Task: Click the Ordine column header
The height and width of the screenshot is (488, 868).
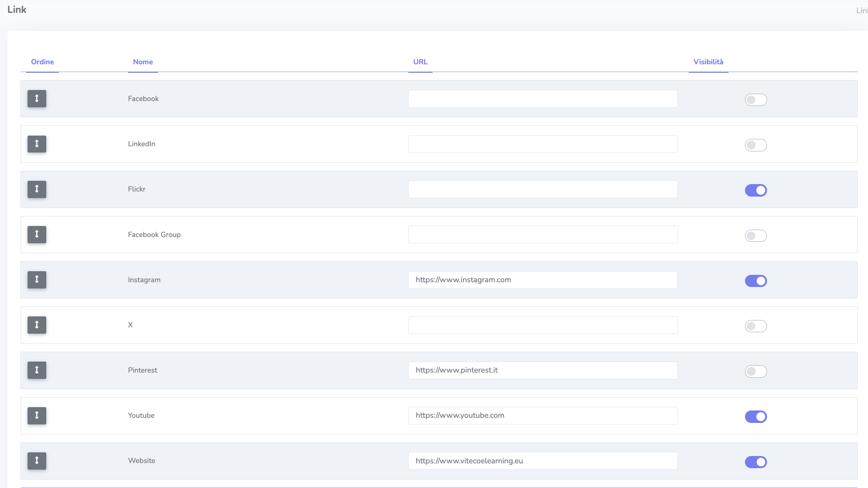Action: (42, 62)
